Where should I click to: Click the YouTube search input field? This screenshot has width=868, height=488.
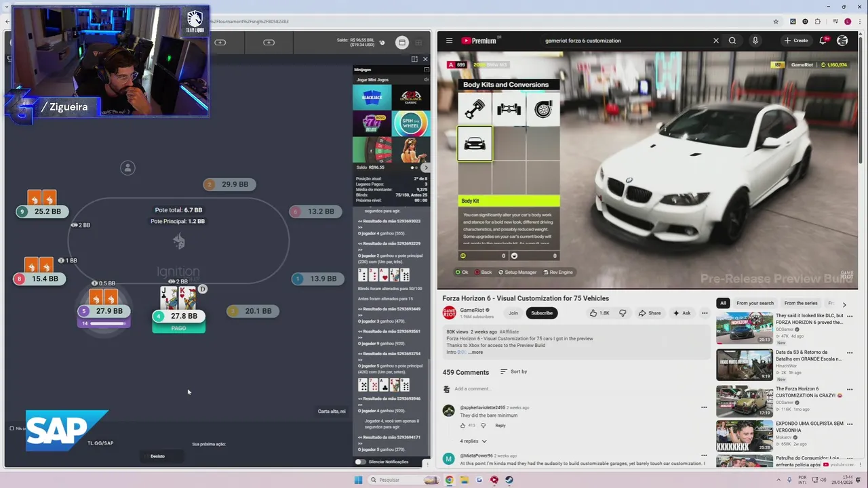point(624,41)
